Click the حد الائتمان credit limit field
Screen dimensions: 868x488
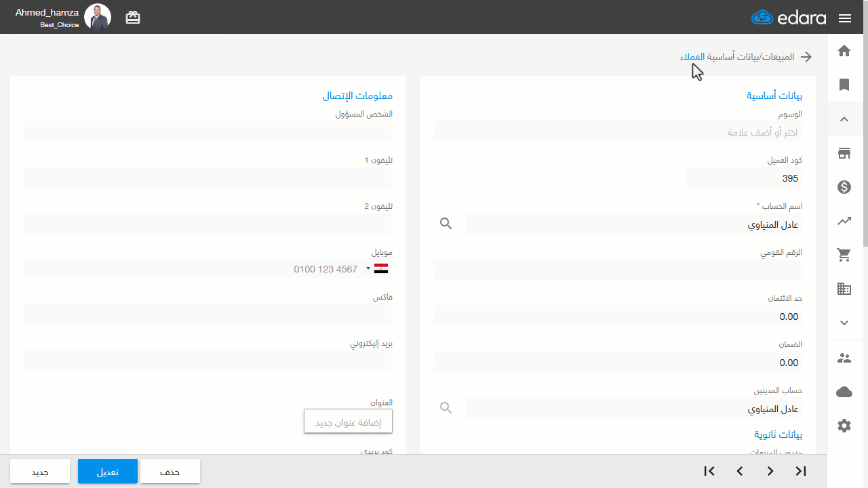618,316
